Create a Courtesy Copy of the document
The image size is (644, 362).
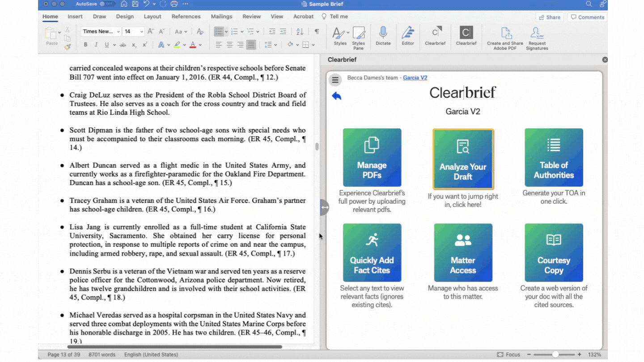(x=554, y=253)
